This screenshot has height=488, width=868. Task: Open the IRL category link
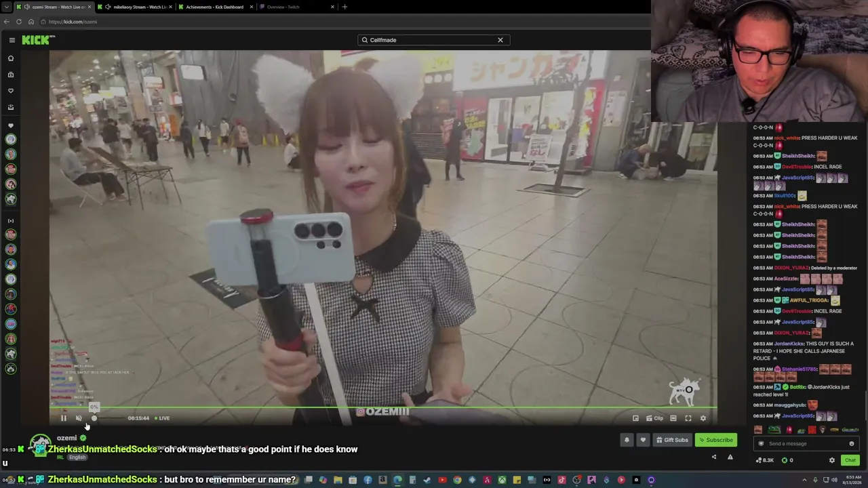click(x=60, y=457)
